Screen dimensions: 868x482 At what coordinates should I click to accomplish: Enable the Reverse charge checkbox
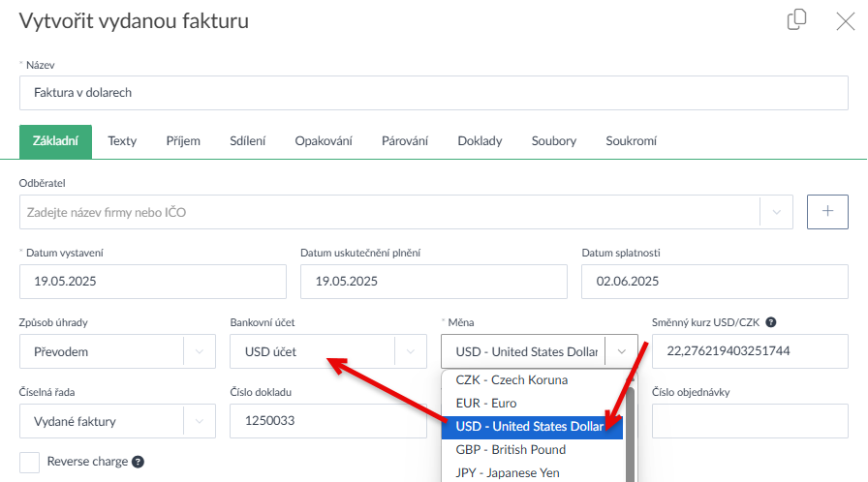(30, 462)
